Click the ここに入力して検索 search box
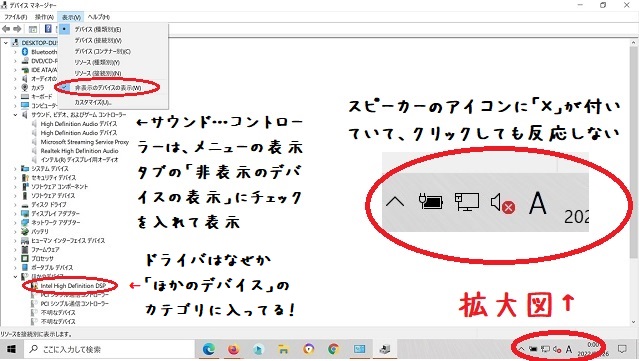The height and width of the screenshot is (361, 639). [x=109, y=349]
